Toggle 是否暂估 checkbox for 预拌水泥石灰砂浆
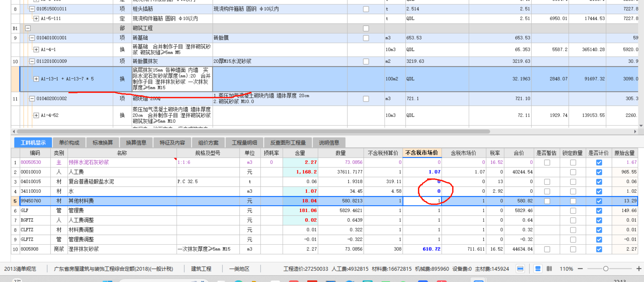644x282 pixels. (547, 163)
